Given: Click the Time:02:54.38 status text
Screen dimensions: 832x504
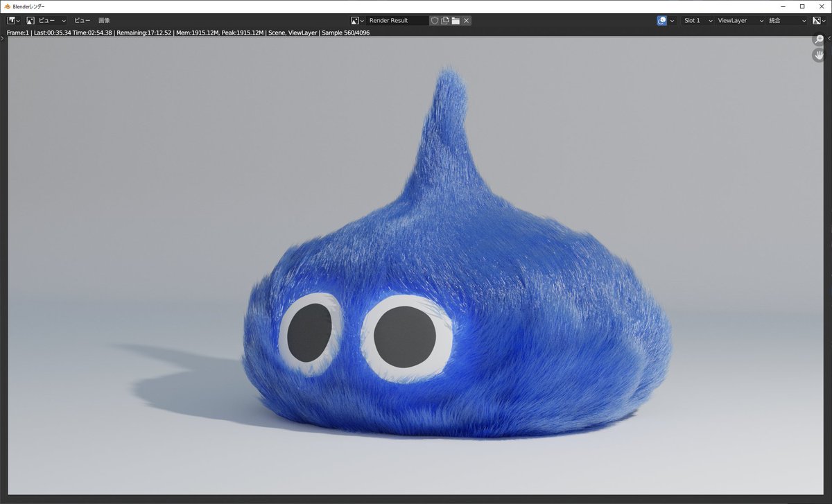Looking at the screenshot, I should (92, 33).
